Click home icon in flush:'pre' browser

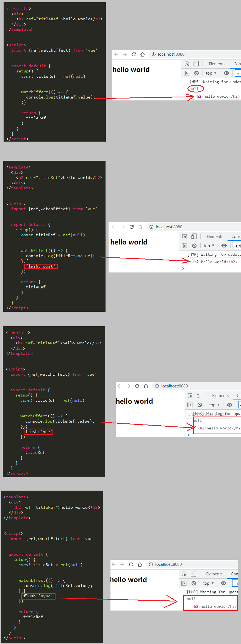(146, 386)
